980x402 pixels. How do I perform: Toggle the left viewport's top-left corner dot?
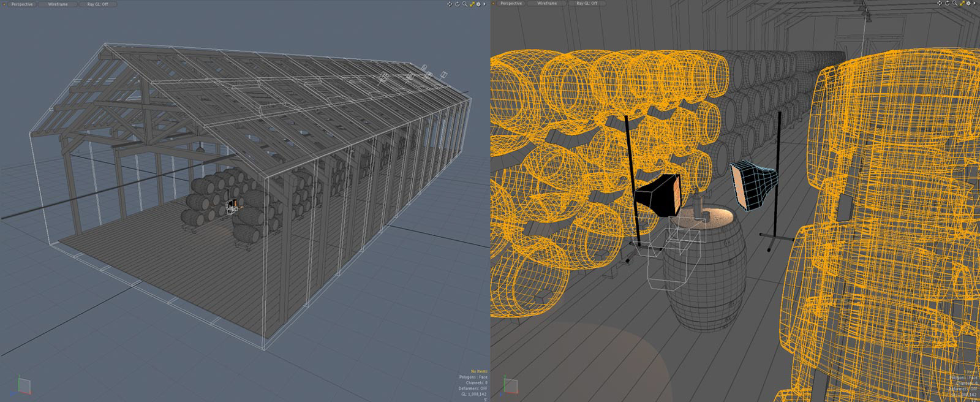click(3, 4)
